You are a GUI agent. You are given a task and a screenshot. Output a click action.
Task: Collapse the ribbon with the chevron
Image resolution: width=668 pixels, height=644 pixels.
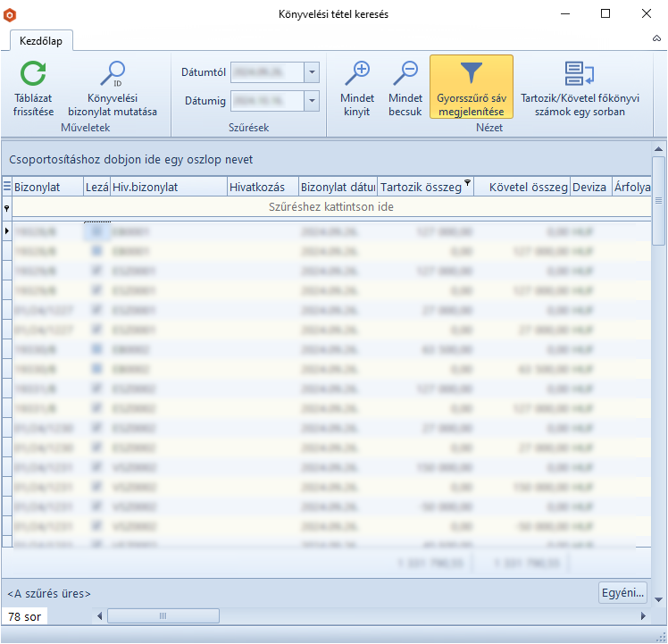tap(657, 40)
